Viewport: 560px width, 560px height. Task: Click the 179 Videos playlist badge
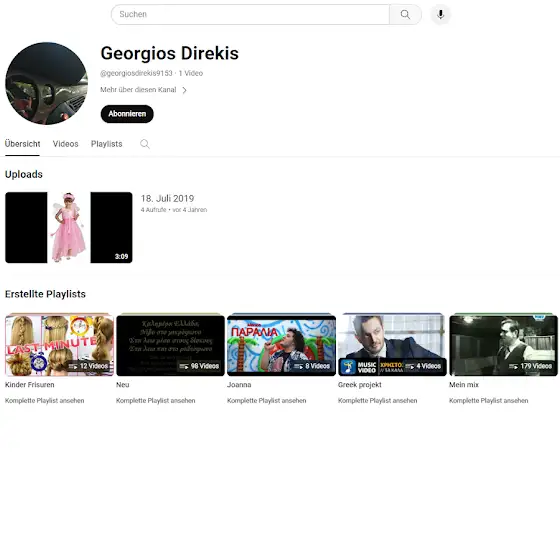coord(530,366)
